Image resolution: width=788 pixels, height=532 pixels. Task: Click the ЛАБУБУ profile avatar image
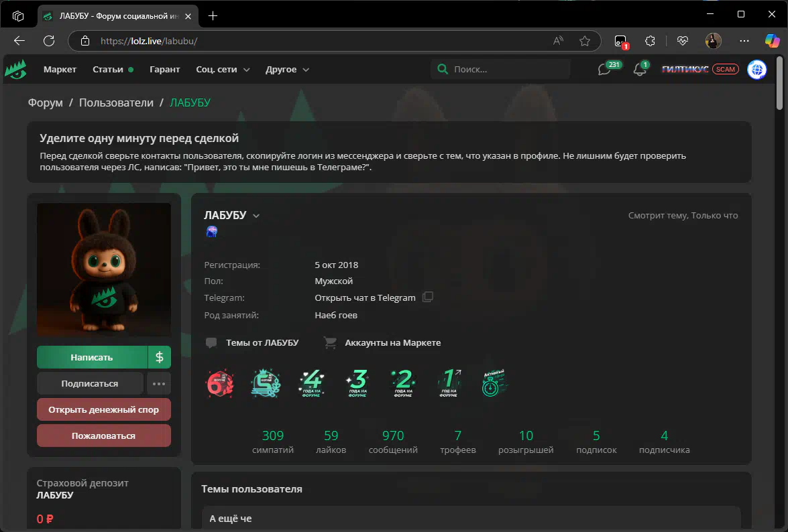tap(103, 269)
